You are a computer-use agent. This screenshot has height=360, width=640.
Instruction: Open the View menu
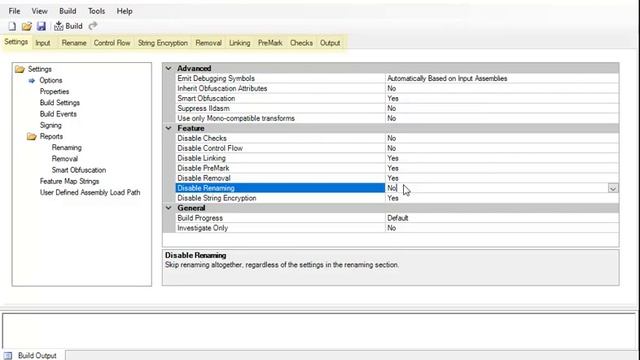pyautogui.click(x=40, y=11)
